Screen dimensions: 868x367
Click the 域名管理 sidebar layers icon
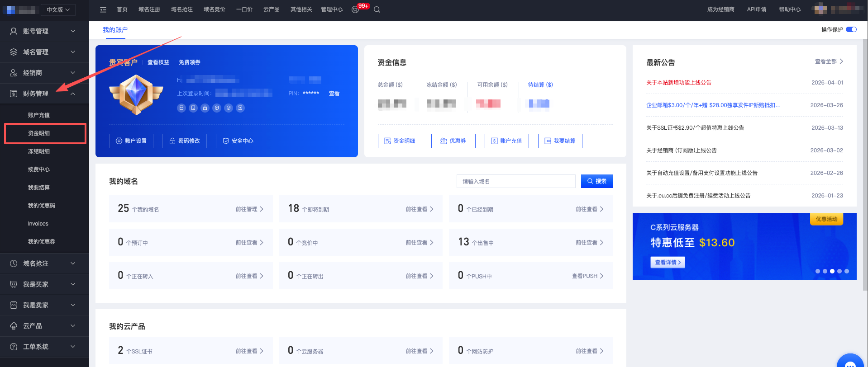tap(14, 52)
